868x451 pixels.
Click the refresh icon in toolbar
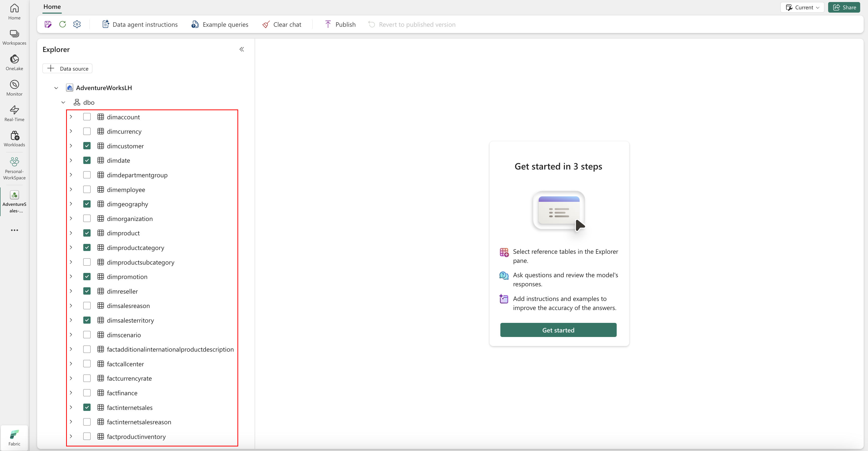click(62, 24)
